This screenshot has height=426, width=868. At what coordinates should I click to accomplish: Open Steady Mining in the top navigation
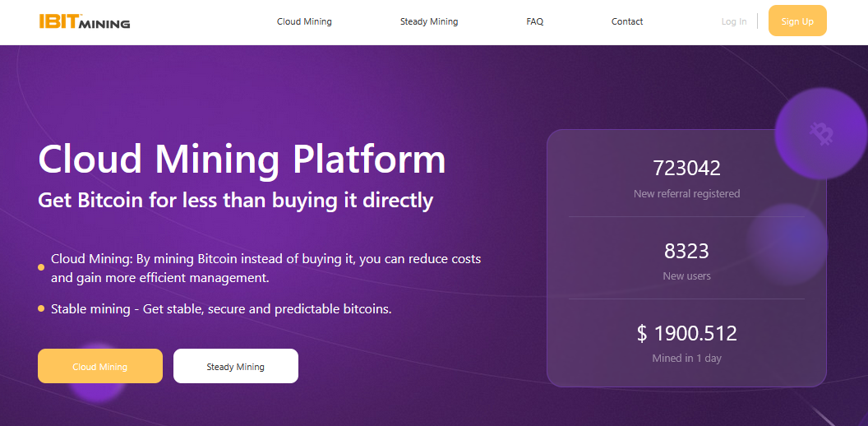coord(429,21)
